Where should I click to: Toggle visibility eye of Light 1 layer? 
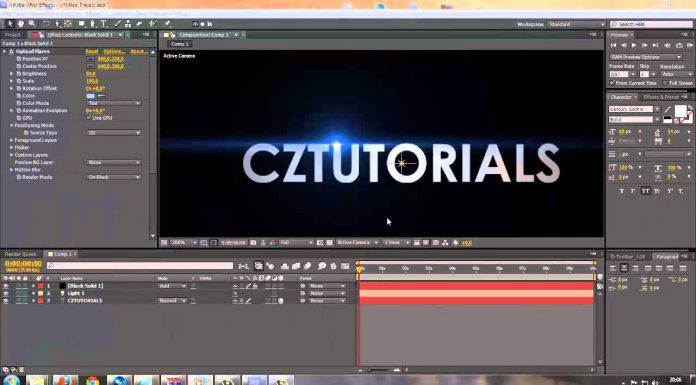pyautogui.click(x=6, y=294)
